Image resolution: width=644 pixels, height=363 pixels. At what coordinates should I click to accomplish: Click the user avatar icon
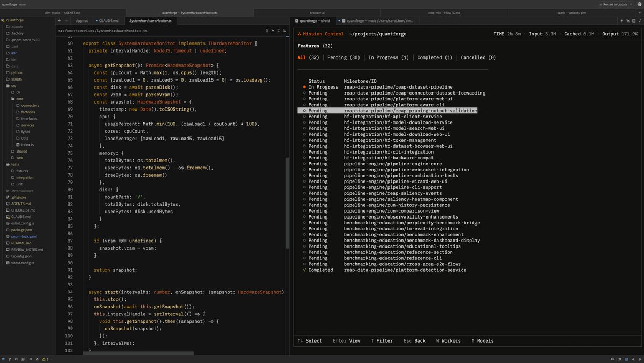point(640,4)
